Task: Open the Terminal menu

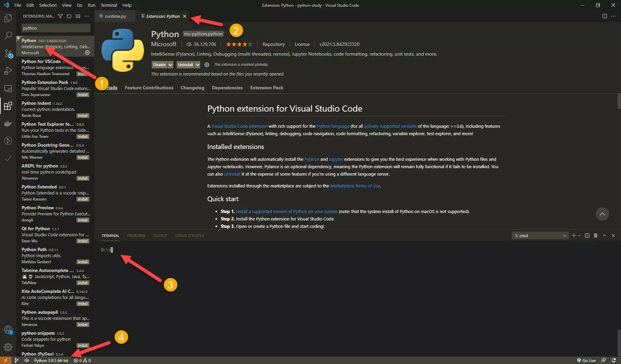Action: [109, 5]
